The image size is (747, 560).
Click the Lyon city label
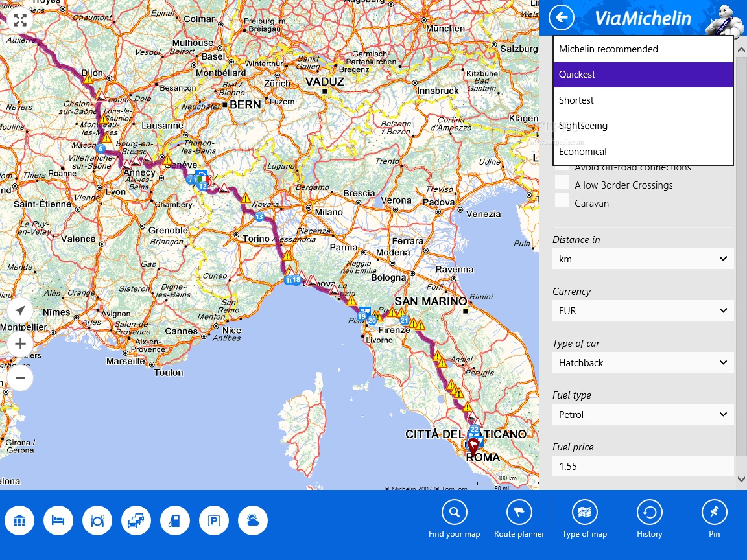tap(116, 191)
